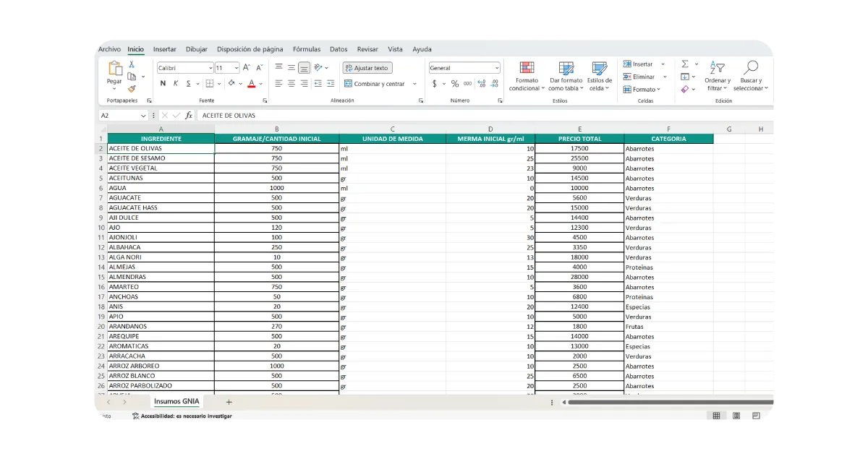Click the Cut scissors icon

click(132, 64)
